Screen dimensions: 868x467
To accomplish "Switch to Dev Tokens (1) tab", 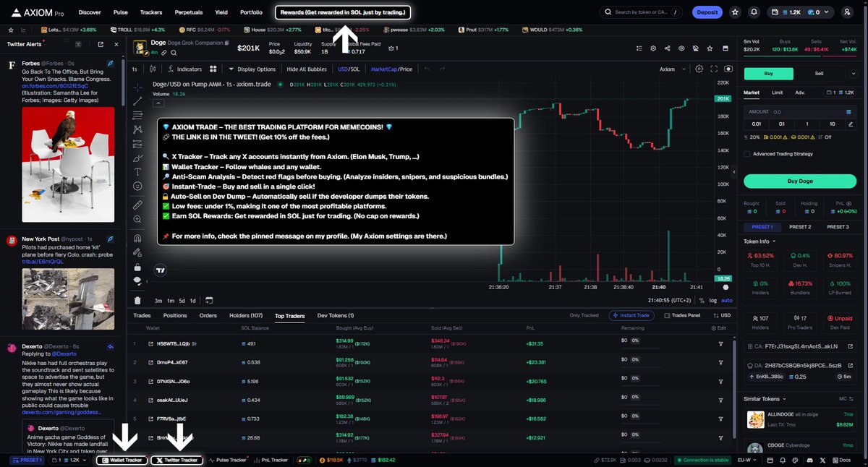I will click(x=336, y=315).
